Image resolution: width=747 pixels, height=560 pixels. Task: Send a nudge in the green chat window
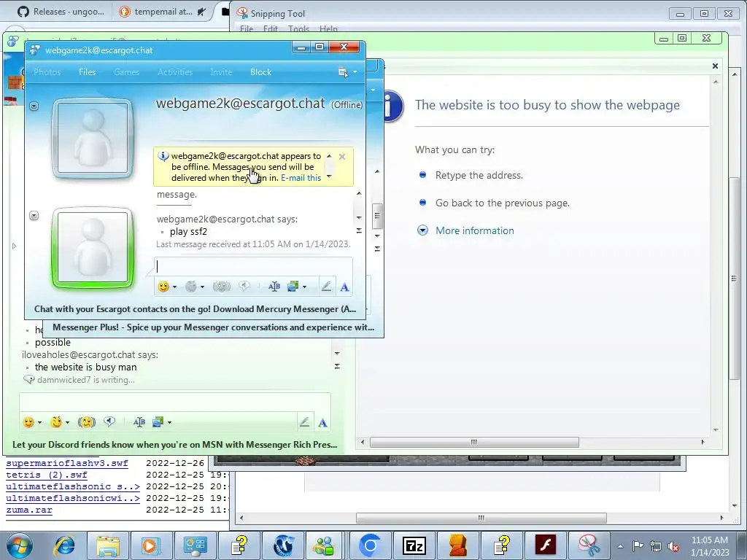(x=87, y=422)
